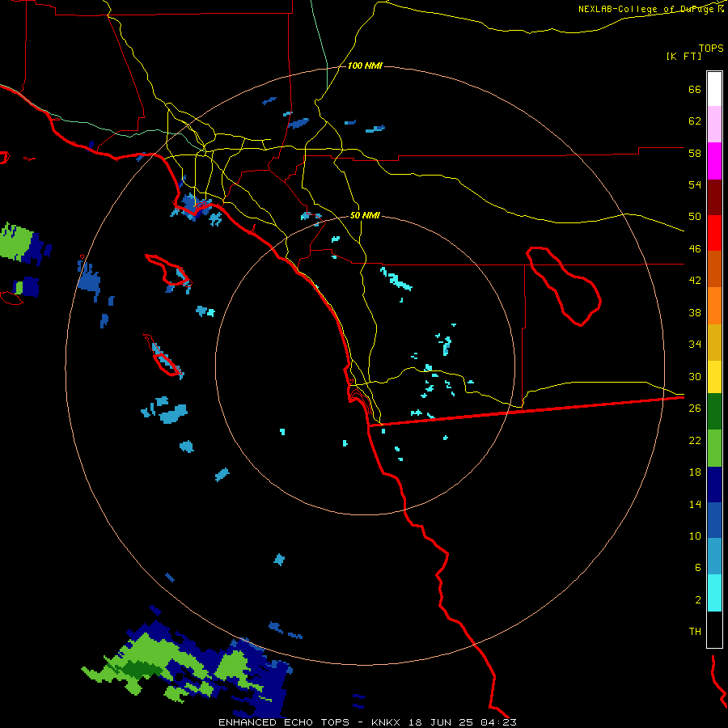Click the "TH" threshold label

(x=695, y=632)
